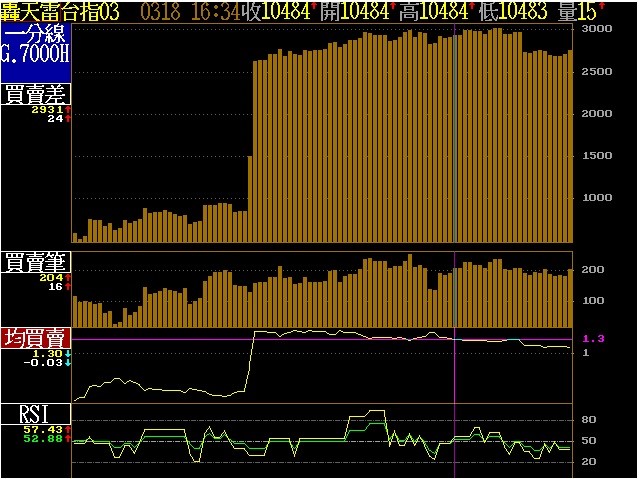Click the RSI value 52.88
This screenshot has width=639, height=479.
click(x=47, y=438)
